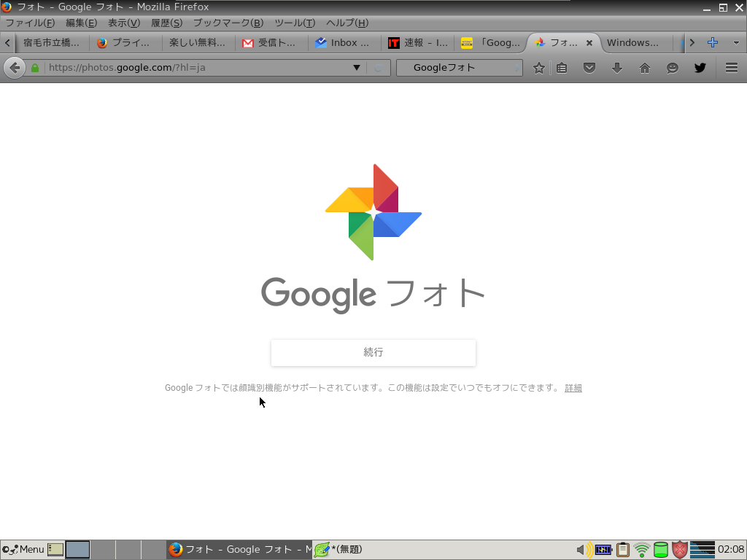Switch to the first workspace pager
This screenshot has width=747, height=560.
tap(77, 550)
